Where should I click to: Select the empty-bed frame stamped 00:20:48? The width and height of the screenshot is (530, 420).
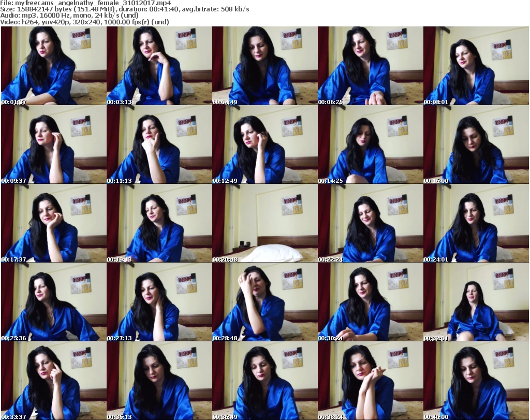coord(264,223)
